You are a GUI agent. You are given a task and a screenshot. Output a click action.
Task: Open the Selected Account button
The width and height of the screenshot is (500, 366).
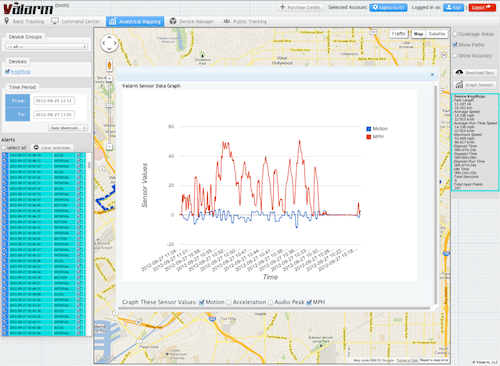tap(388, 7)
